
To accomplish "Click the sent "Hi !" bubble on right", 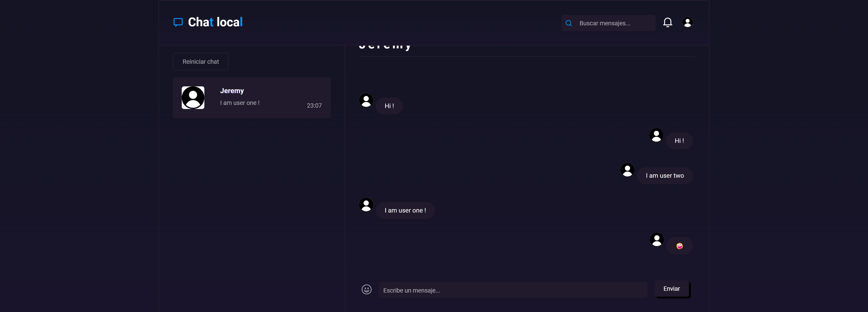I will tap(679, 141).
